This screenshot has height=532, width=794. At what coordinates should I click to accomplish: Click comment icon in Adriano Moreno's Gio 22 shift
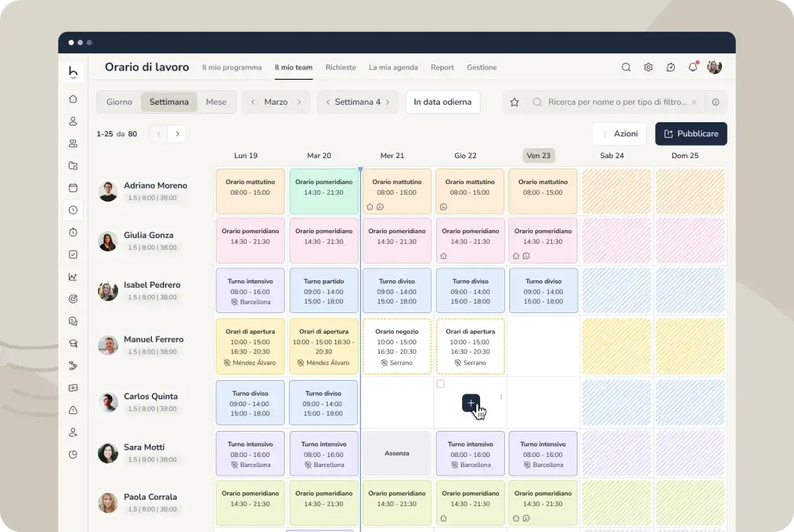(444, 206)
